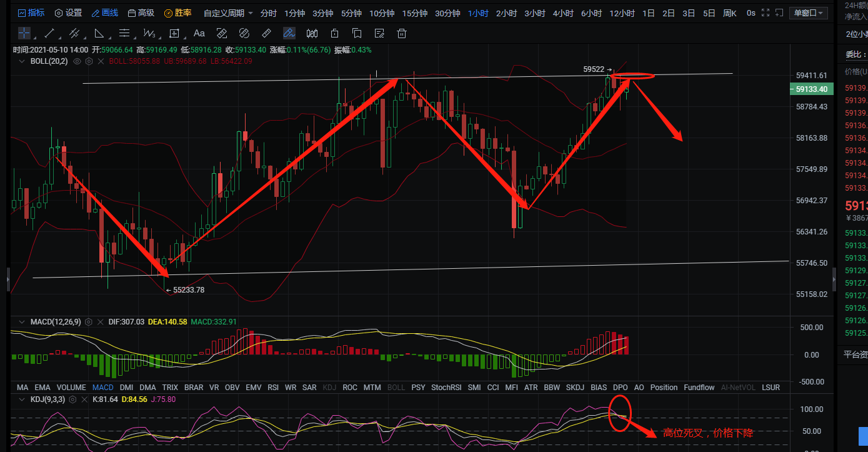The height and width of the screenshot is (452, 868).
Task: Open the 单窗口 window layout dropdown
Action: tap(810, 13)
